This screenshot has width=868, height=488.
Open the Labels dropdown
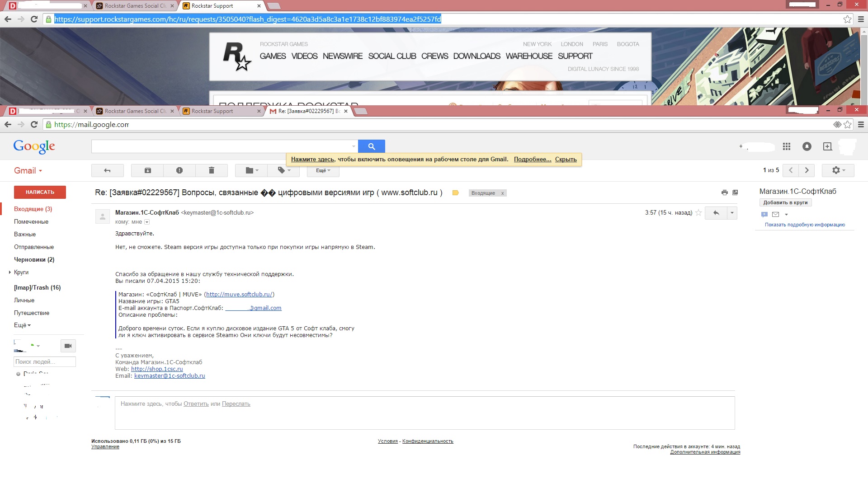tap(283, 170)
